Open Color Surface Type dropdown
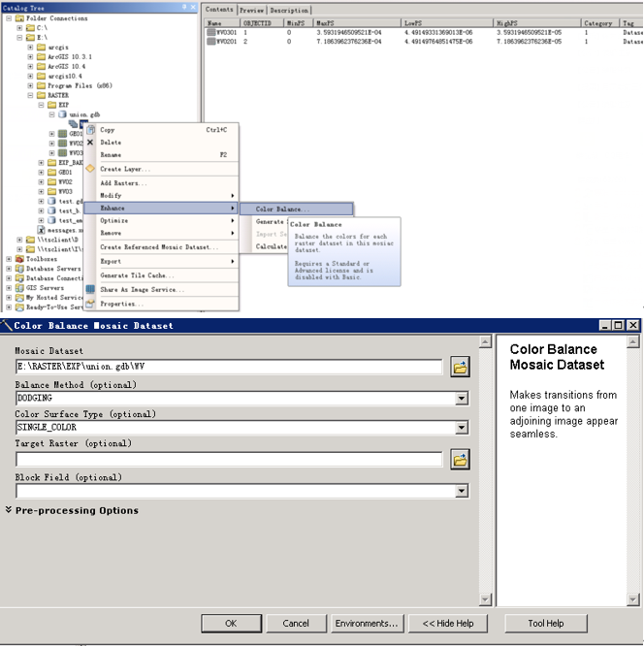The image size is (644, 646). 462,427
